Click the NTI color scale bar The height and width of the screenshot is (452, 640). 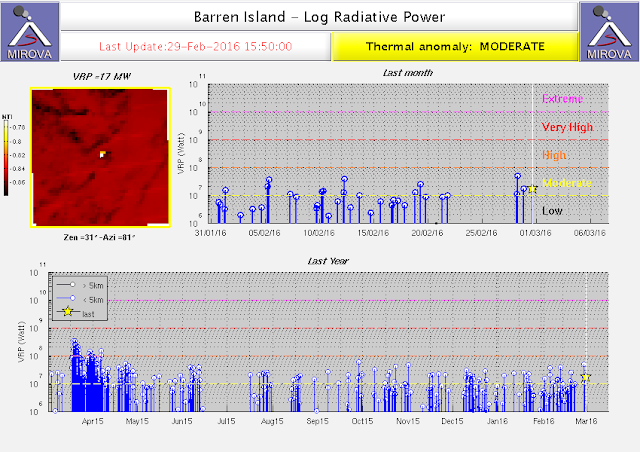[6, 158]
